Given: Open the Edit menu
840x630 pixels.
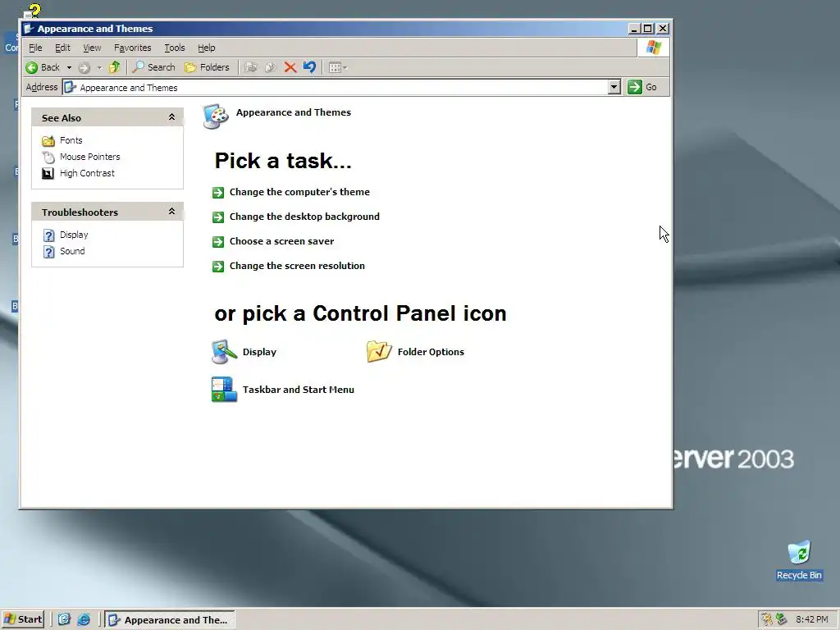Looking at the screenshot, I should coord(62,48).
